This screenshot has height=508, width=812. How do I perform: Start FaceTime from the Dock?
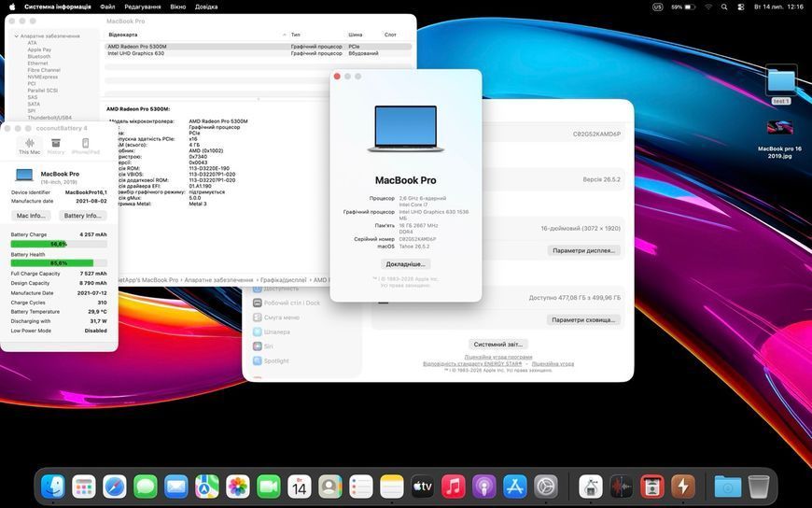click(269, 487)
